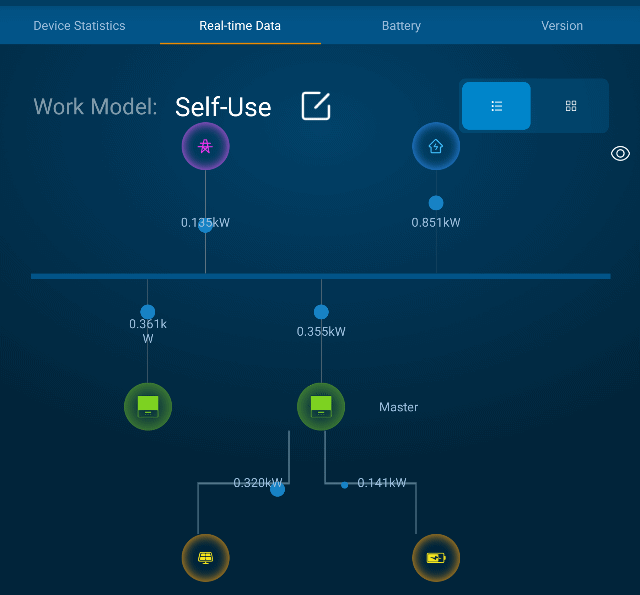Open the Version tab
This screenshot has height=595, width=640.
(x=562, y=26)
